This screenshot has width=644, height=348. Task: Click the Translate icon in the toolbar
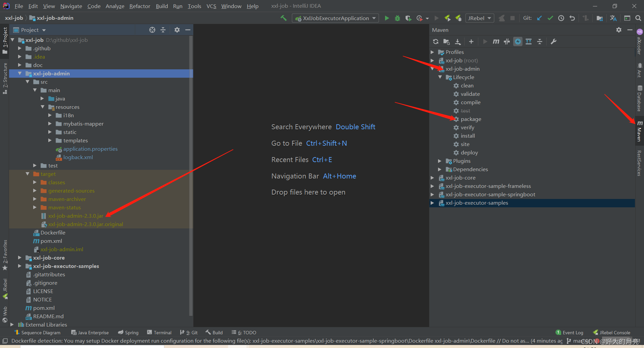pos(613,18)
